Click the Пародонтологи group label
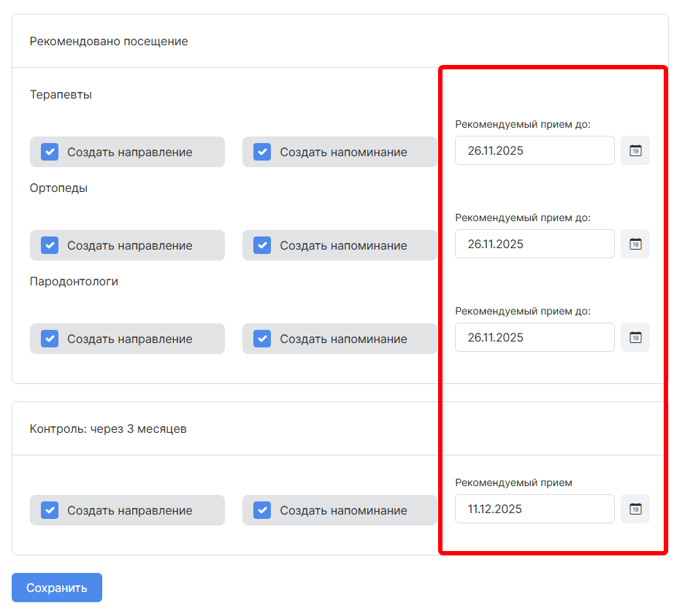 tap(74, 282)
